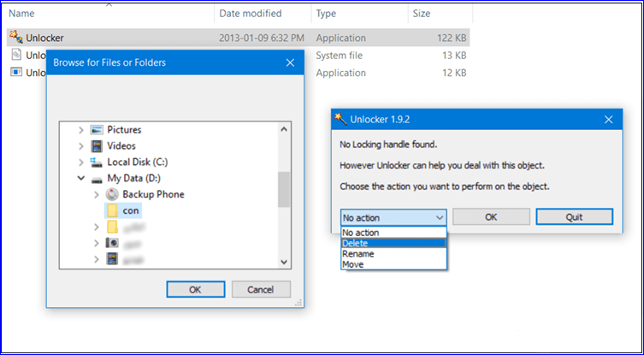Screen dimensions: 644x355
Task: Click OK in the Unlocker dialog
Action: pos(491,217)
